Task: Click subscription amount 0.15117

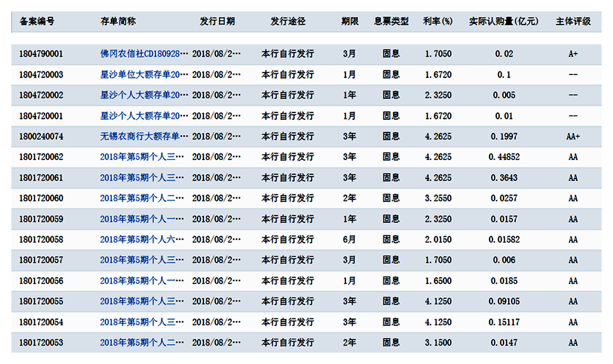Action: coord(504,322)
